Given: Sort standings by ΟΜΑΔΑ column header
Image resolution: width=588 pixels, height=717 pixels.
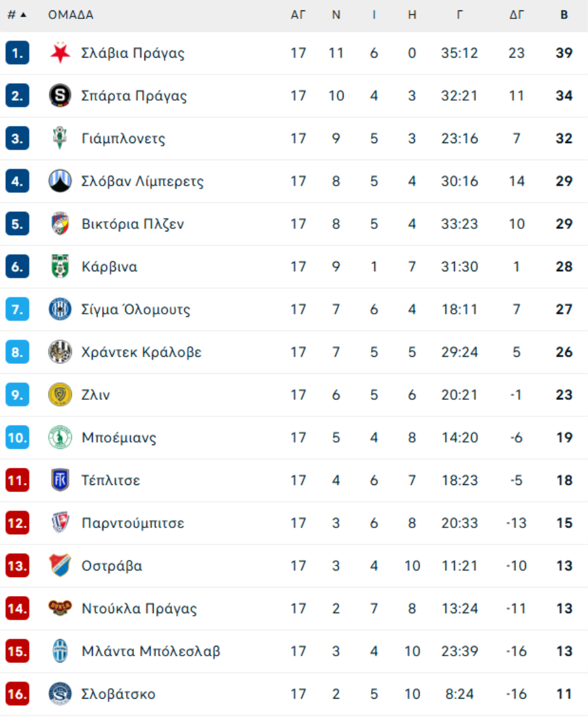Looking at the screenshot, I should 71,15.
